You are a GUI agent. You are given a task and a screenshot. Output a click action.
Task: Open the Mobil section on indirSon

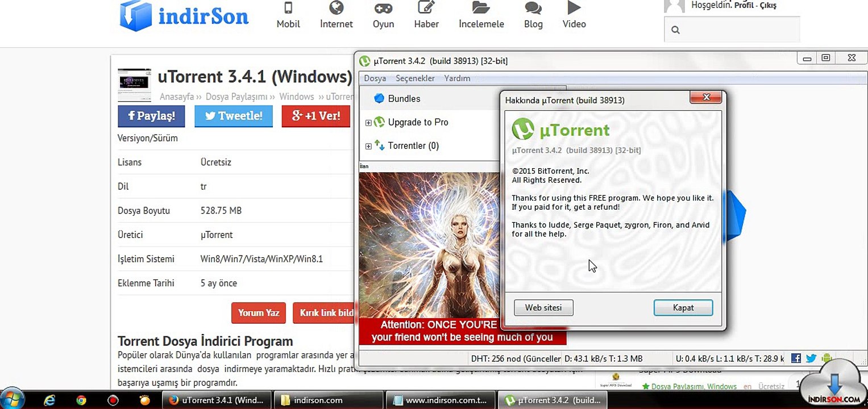tap(288, 15)
